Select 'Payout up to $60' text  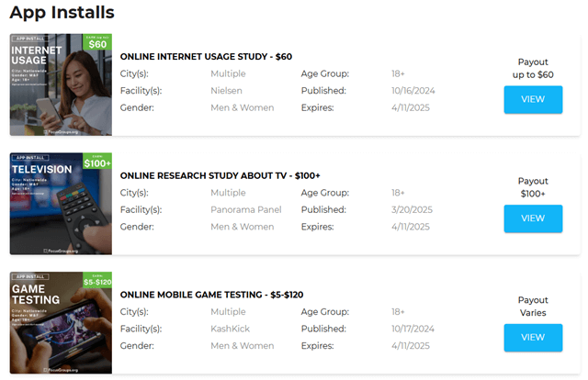pyautogui.click(x=533, y=68)
